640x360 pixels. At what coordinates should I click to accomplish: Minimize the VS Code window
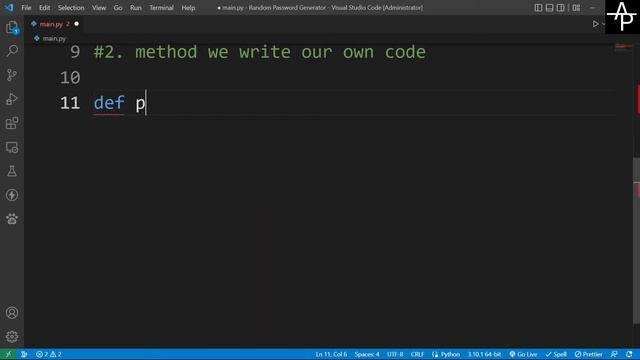point(592,8)
